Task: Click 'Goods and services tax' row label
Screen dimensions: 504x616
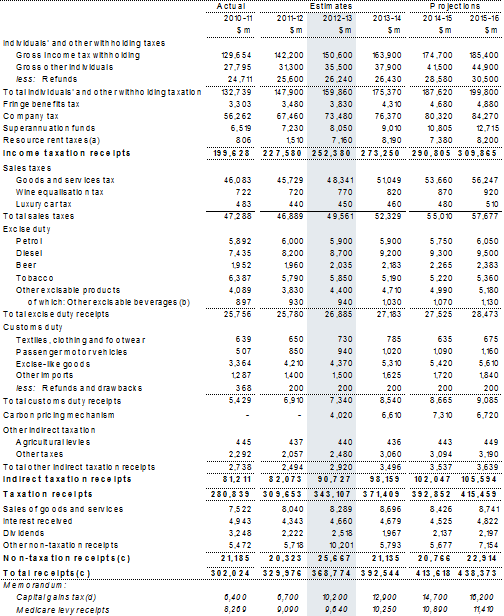Action: [65, 180]
